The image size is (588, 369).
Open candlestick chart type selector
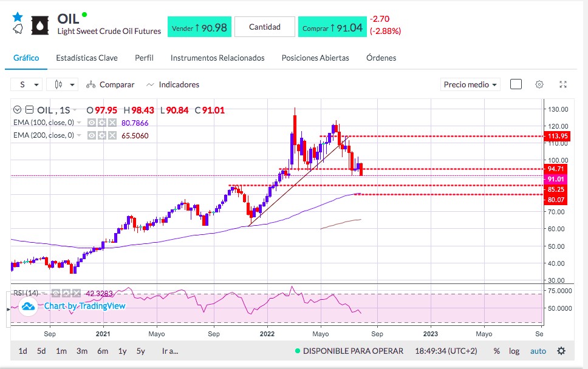[x=62, y=85]
